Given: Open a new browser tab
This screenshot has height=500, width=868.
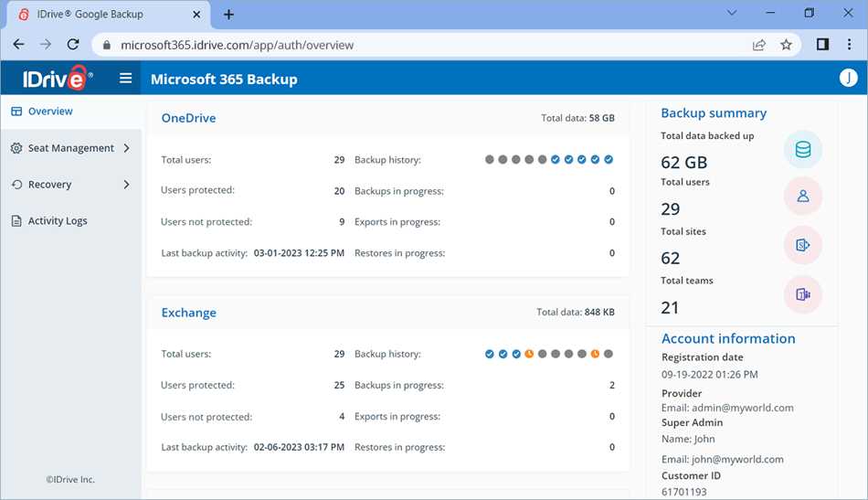Looking at the screenshot, I should [x=228, y=15].
